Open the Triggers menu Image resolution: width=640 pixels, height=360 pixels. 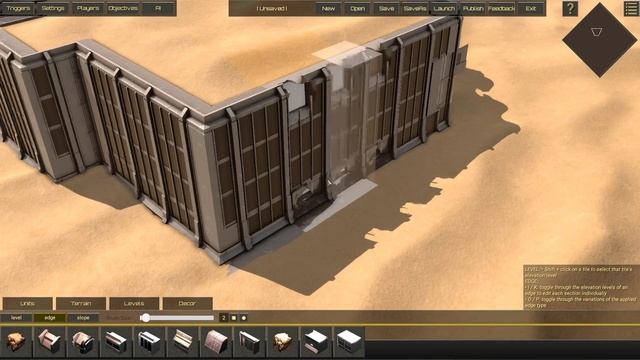click(x=19, y=8)
